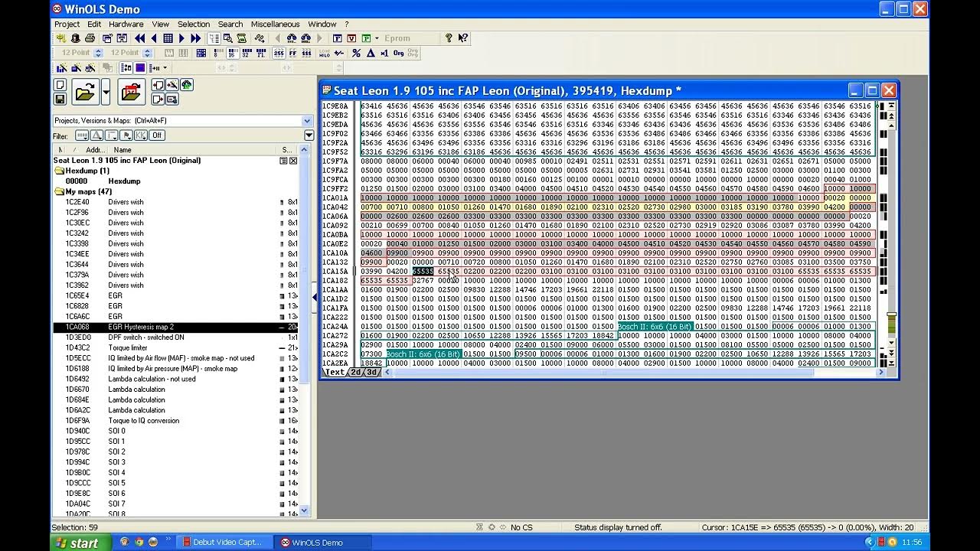Click the left panel collapse arrow
The width and height of the screenshot is (980, 551).
pos(315,298)
